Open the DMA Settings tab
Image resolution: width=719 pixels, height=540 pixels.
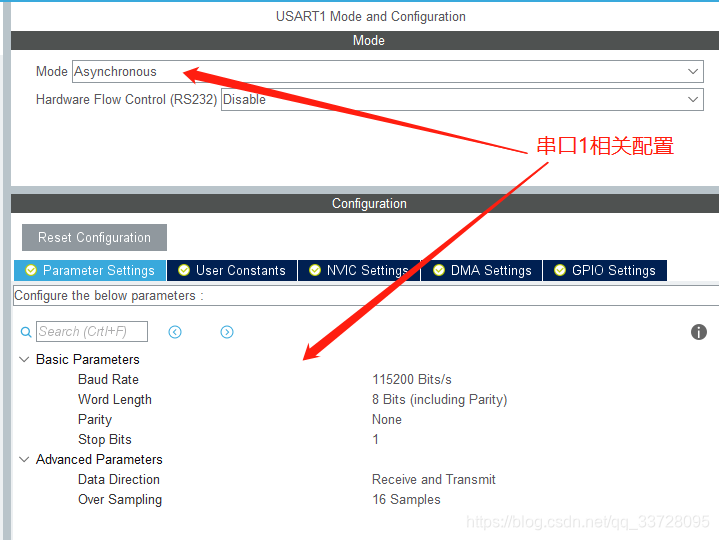481,270
